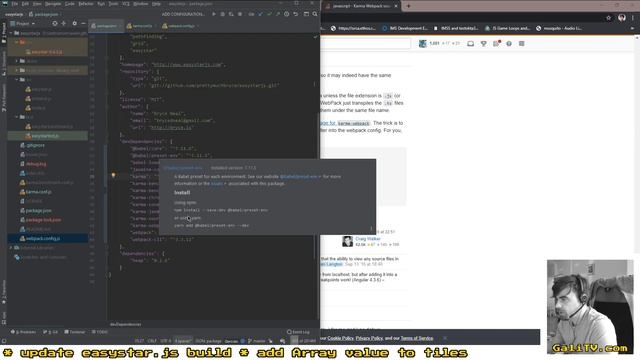
Task: Click the Add Configuration button
Action: pyautogui.click(x=183, y=14)
